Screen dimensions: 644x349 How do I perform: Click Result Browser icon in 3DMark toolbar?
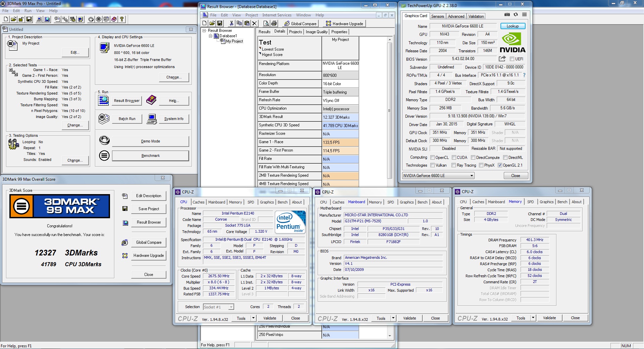[x=47, y=19]
